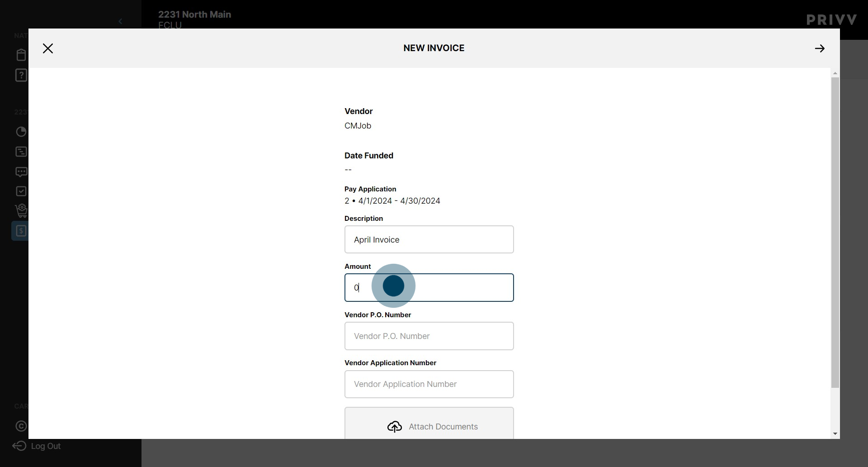Image resolution: width=868 pixels, height=467 pixels.
Task: Close the New Invoice dialog with X
Action: (48, 48)
